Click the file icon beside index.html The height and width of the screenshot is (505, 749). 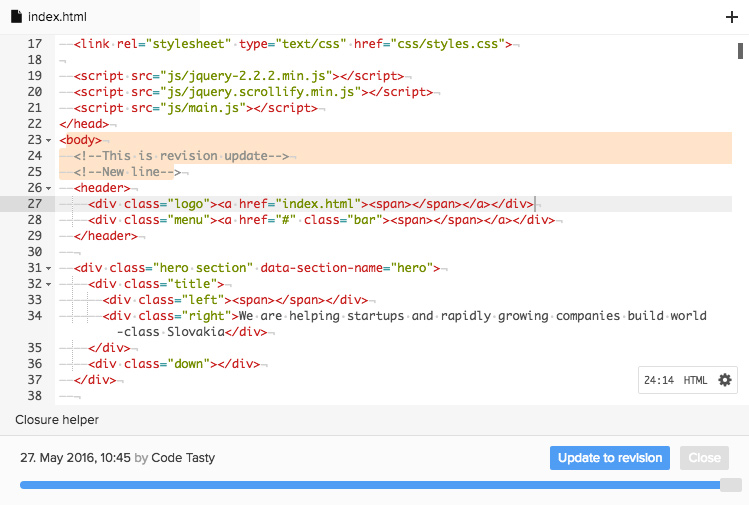(16, 17)
